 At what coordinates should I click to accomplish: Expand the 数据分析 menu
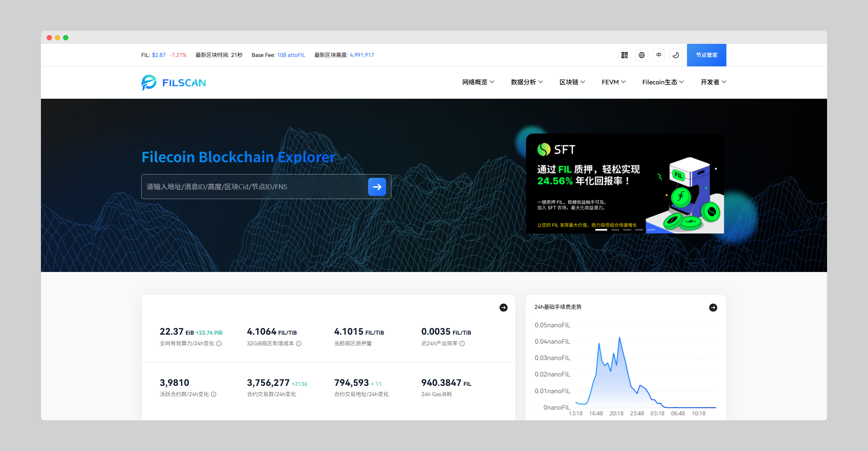tap(527, 82)
